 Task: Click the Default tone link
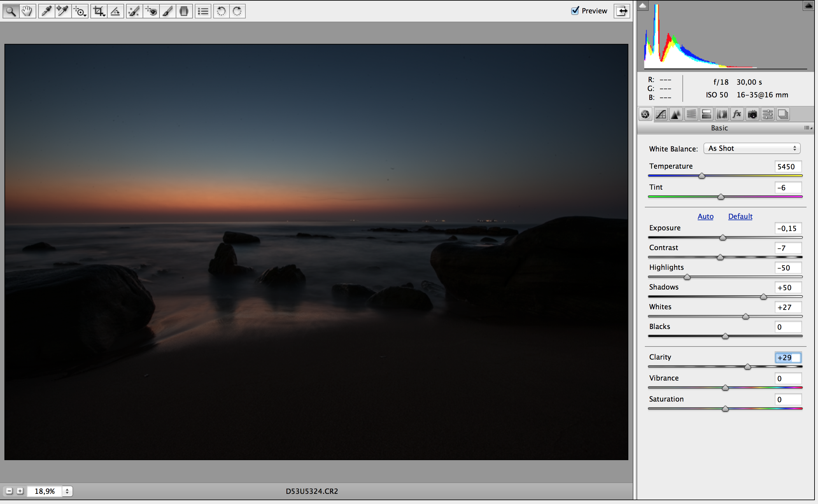740,216
